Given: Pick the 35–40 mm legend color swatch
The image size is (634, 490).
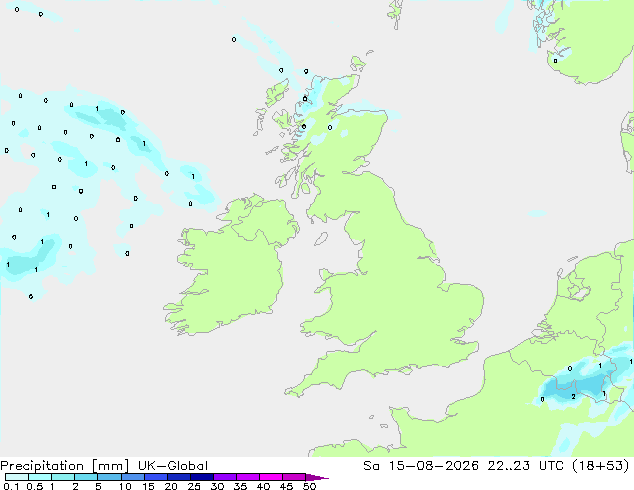Looking at the screenshot, I should click(x=247, y=477).
